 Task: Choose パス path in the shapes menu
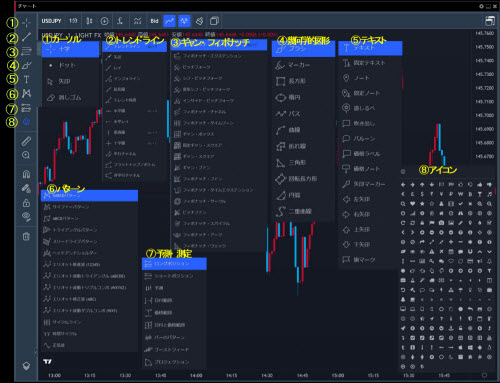(x=303, y=114)
